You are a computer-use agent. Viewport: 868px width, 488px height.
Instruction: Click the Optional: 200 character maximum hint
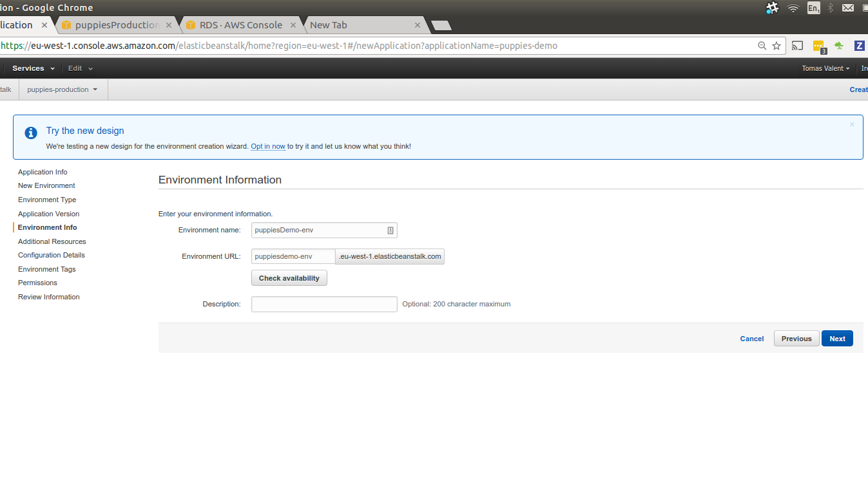tap(456, 304)
